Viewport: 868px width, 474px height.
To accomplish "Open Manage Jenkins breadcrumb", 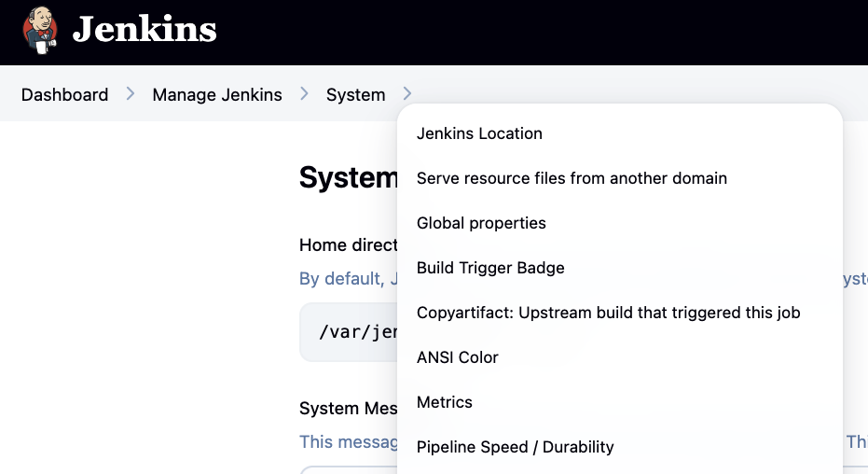I will tap(217, 94).
